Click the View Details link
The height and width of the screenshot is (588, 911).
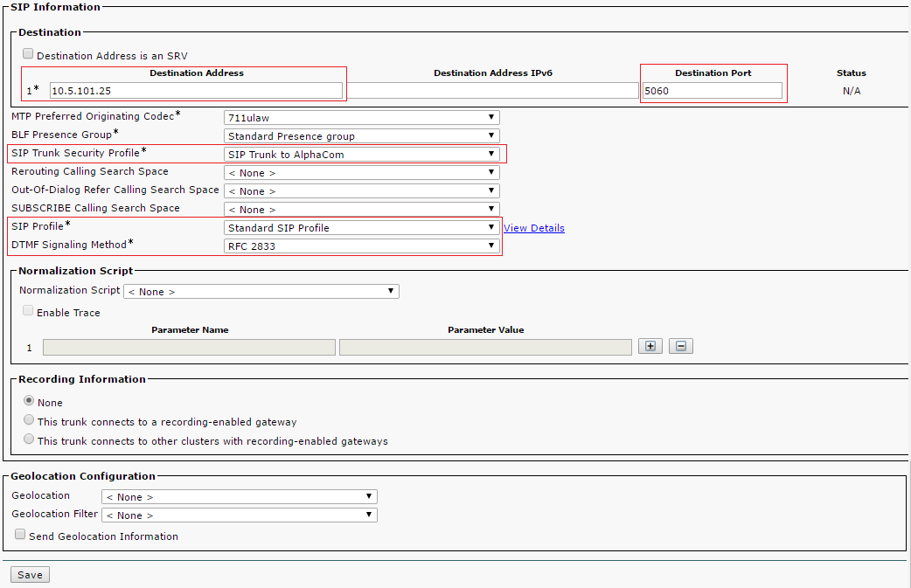click(x=533, y=228)
